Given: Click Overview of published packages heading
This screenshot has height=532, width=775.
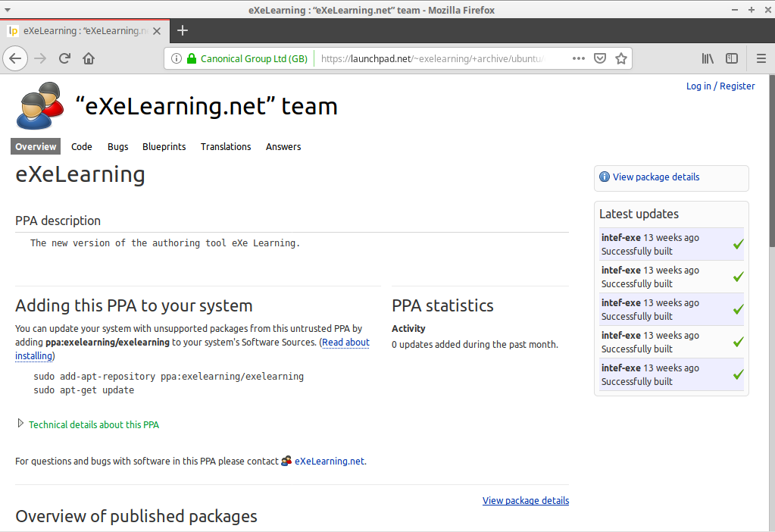Looking at the screenshot, I should pos(136,516).
